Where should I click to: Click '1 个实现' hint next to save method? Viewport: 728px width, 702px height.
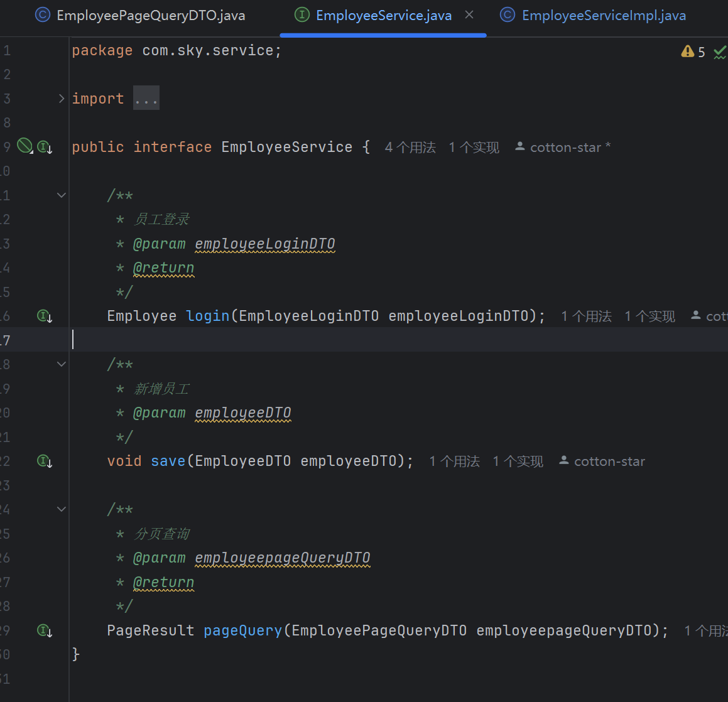(518, 462)
